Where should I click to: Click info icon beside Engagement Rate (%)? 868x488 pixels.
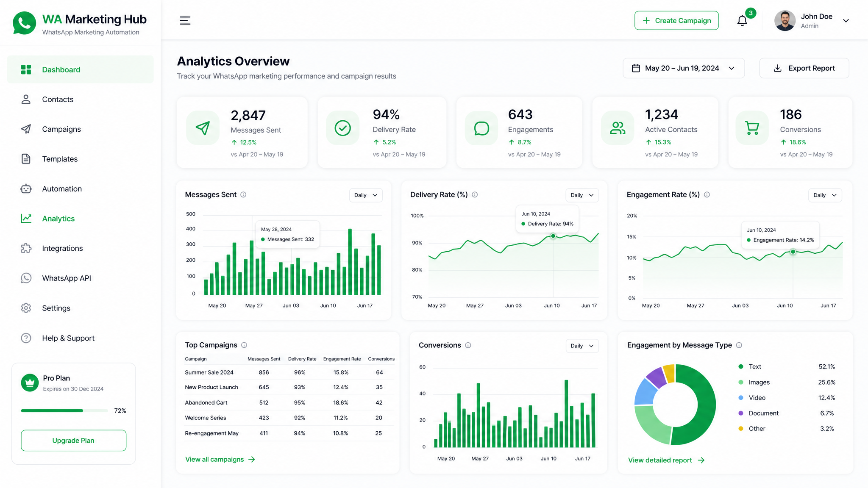tap(707, 194)
